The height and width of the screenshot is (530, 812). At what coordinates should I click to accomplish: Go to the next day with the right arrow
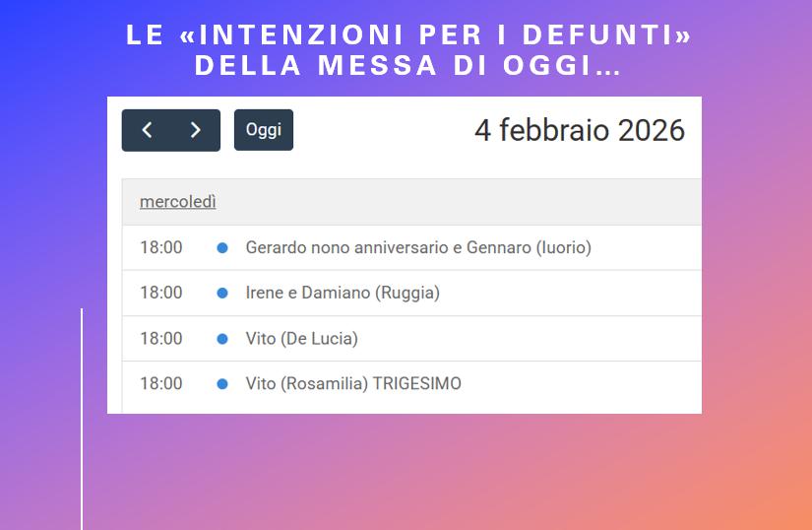[195, 130]
